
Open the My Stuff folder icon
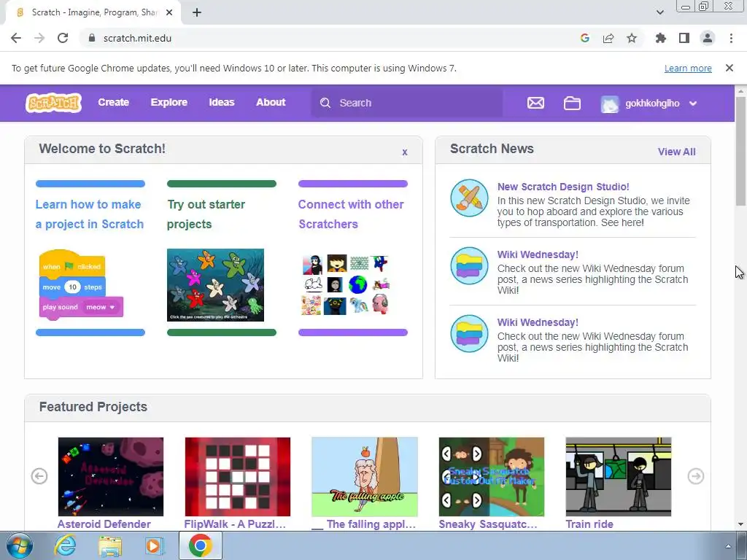click(572, 103)
